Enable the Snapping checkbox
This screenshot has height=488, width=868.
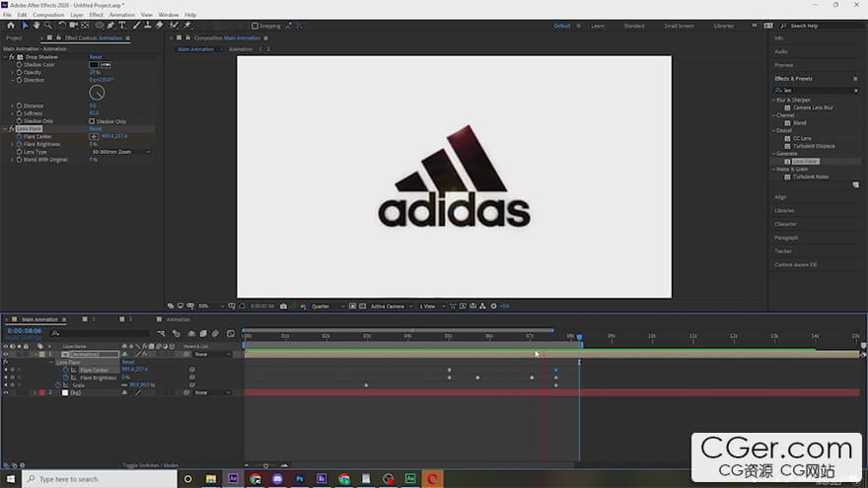pyautogui.click(x=254, y=26)
